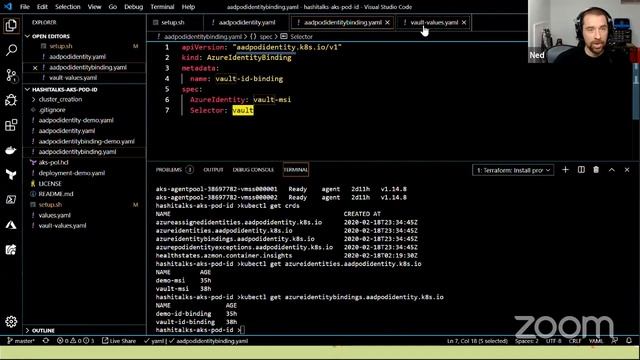Open the Source Control view
Image resolution: width=640 pixels, height=360 pixels.
(x=11, y=76)
